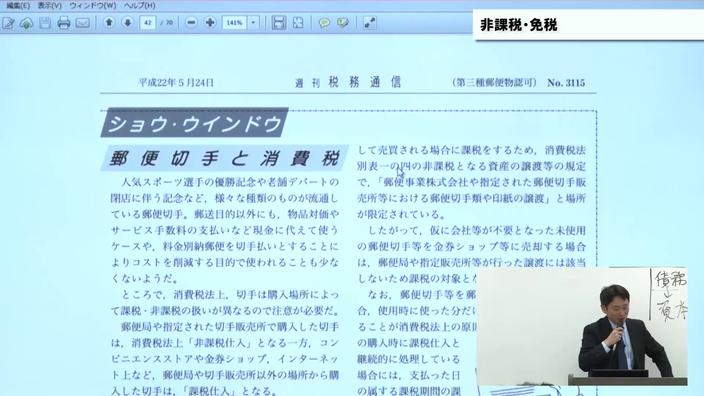This screenshot has height=396, width=704.
Task: Add a sticky note comment
Action: click(324, 23)
